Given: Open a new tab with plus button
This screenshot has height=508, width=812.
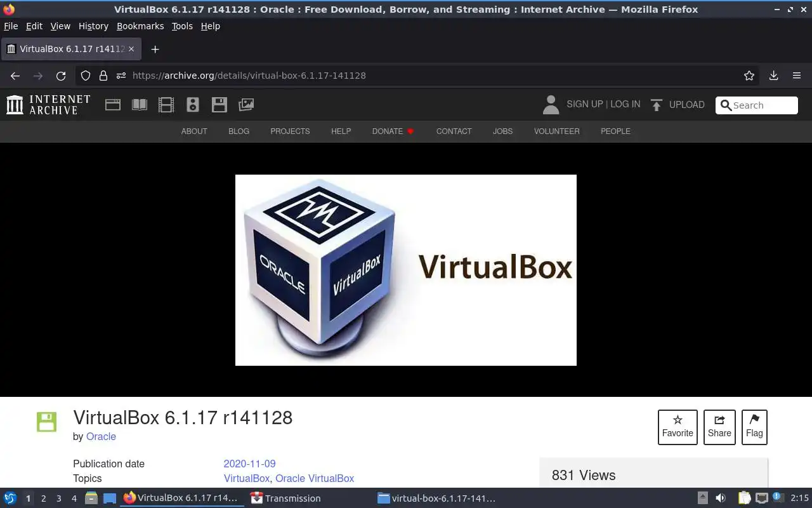Looking at the screenshot, I should pyautogui.click(x=155, y=49).
